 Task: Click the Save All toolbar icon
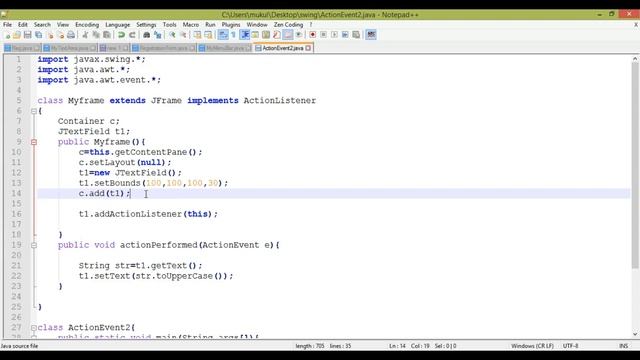tap(38, 35)
